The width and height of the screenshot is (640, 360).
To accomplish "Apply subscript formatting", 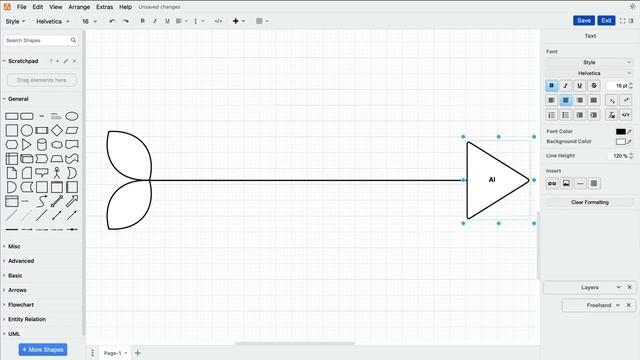I will [612, 100].
